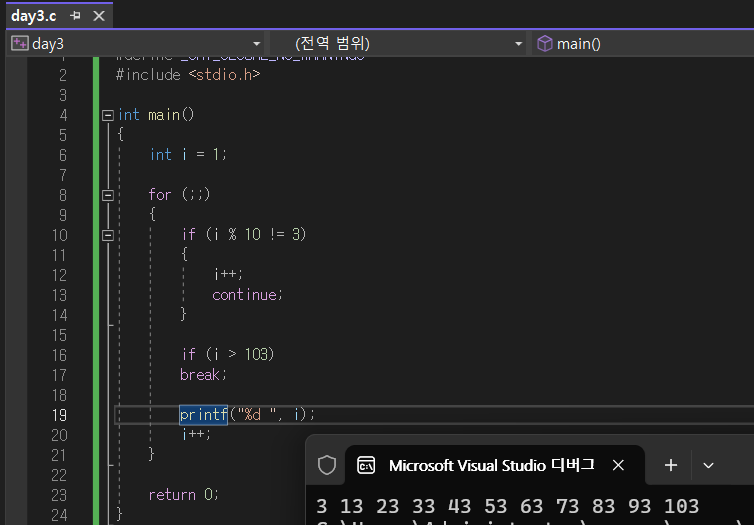Click the i++; statement on line 20

(196, 434)
